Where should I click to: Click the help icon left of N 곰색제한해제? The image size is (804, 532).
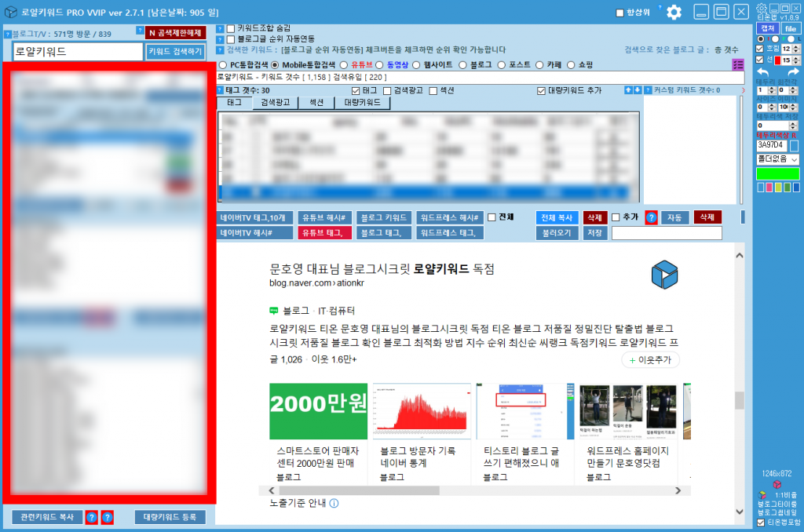[140, 31]
